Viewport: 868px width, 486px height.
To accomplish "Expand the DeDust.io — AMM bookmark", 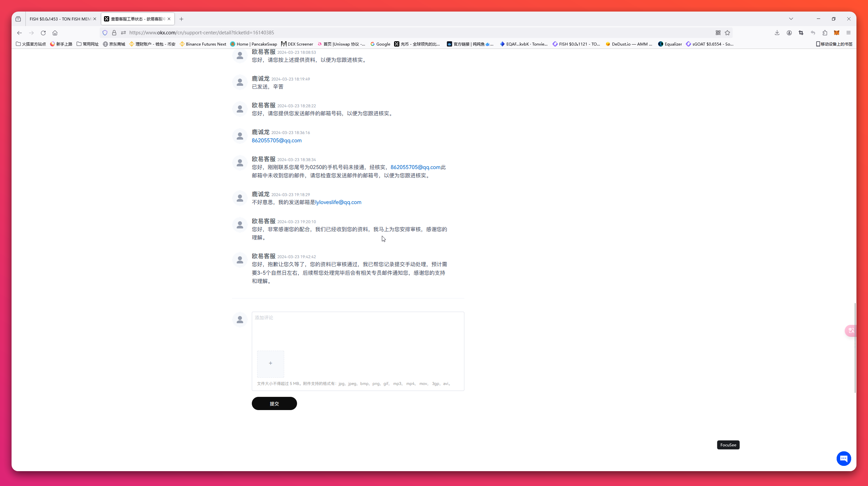I will pos(628,44).
